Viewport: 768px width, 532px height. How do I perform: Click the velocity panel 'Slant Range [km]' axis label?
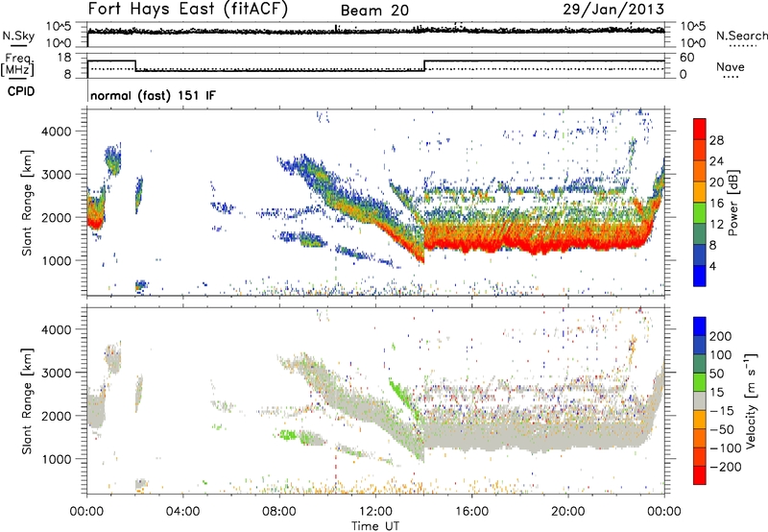[27, 401]
